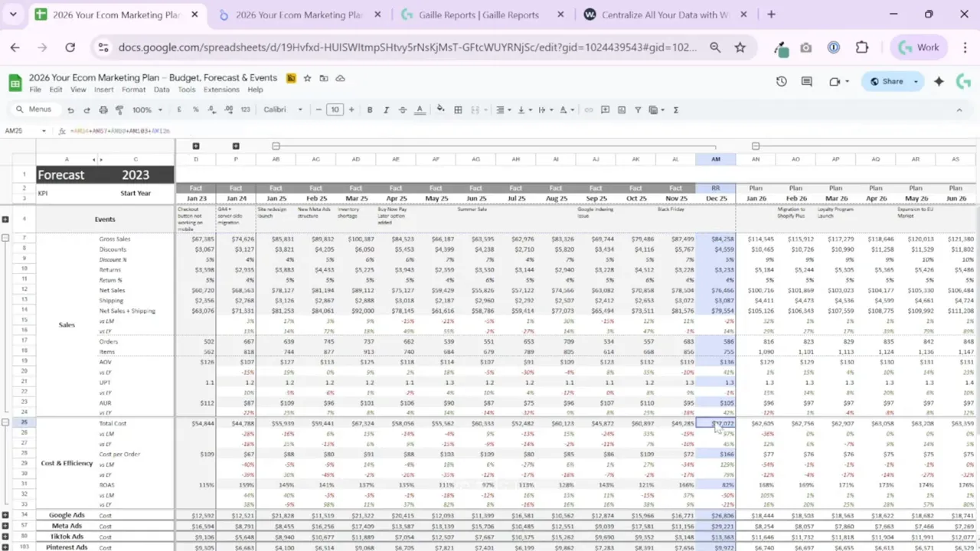Select the Merge cells icon

(475, 109)
